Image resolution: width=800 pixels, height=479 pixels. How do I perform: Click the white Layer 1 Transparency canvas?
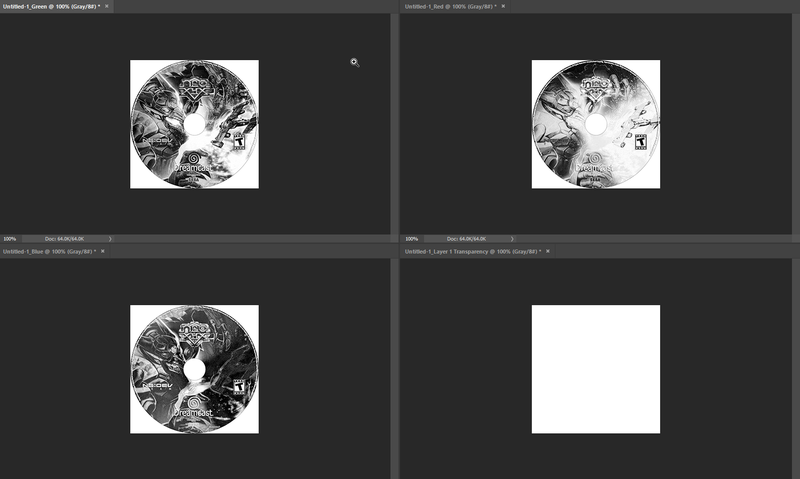[x=596, y=369]
